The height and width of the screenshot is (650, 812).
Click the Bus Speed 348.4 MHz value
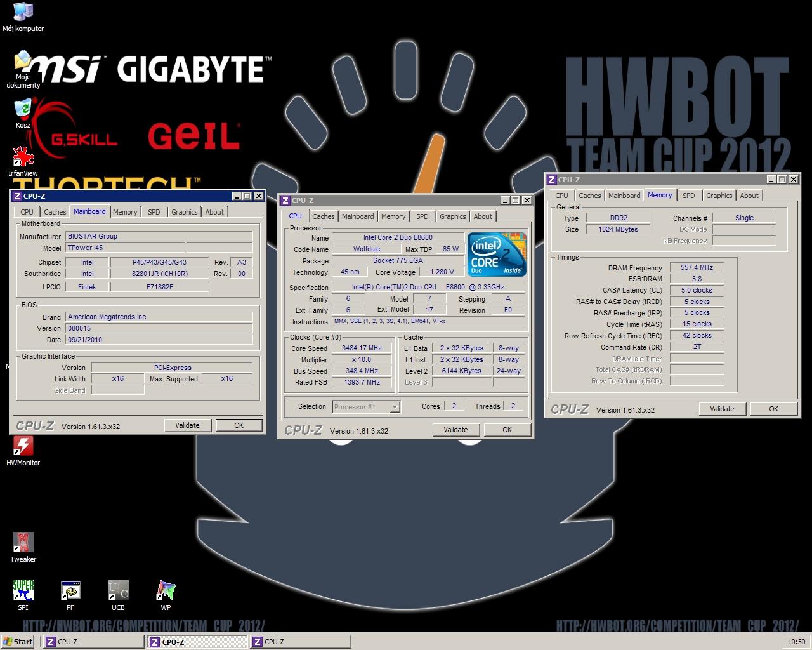[x=362, y=371]
